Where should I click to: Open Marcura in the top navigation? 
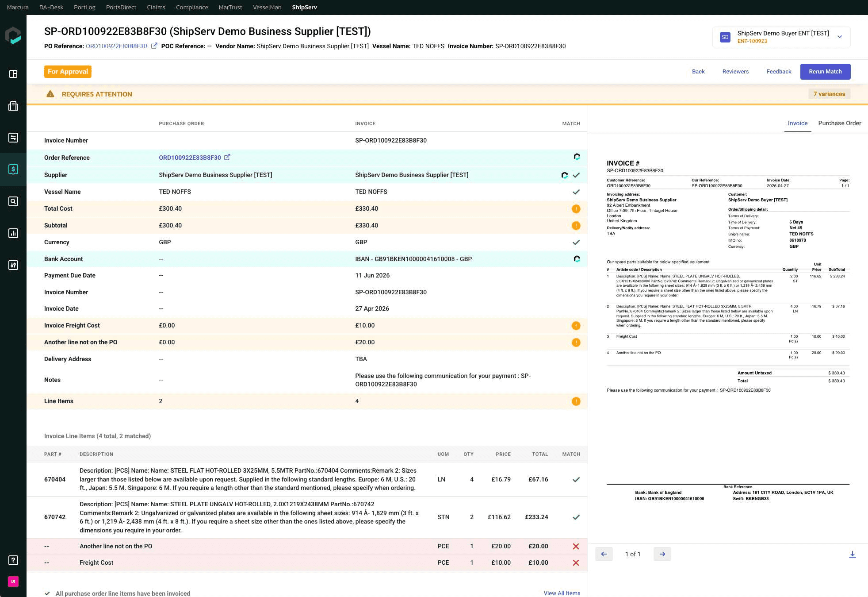[x=18, y=8]
